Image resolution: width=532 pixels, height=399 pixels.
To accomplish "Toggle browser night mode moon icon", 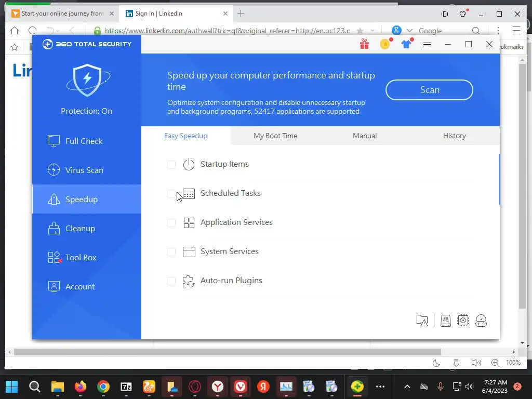I will (x=436, y=363).
